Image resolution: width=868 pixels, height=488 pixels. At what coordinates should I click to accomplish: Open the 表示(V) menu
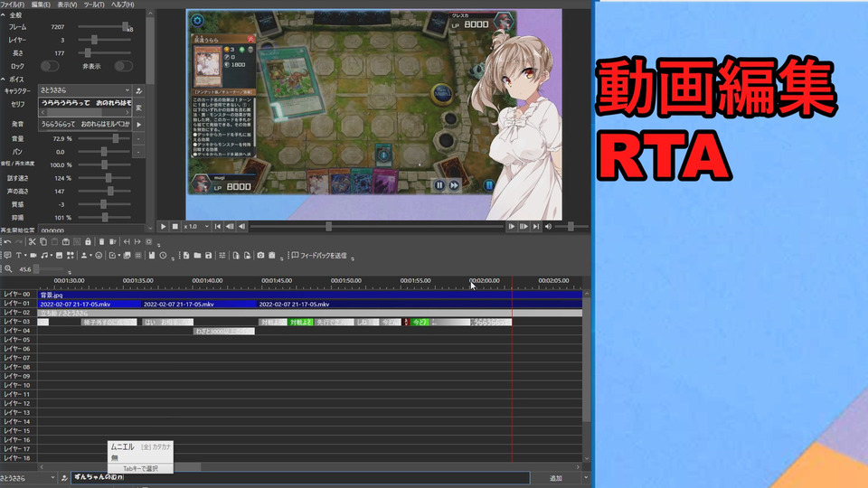tap(67, 5)
